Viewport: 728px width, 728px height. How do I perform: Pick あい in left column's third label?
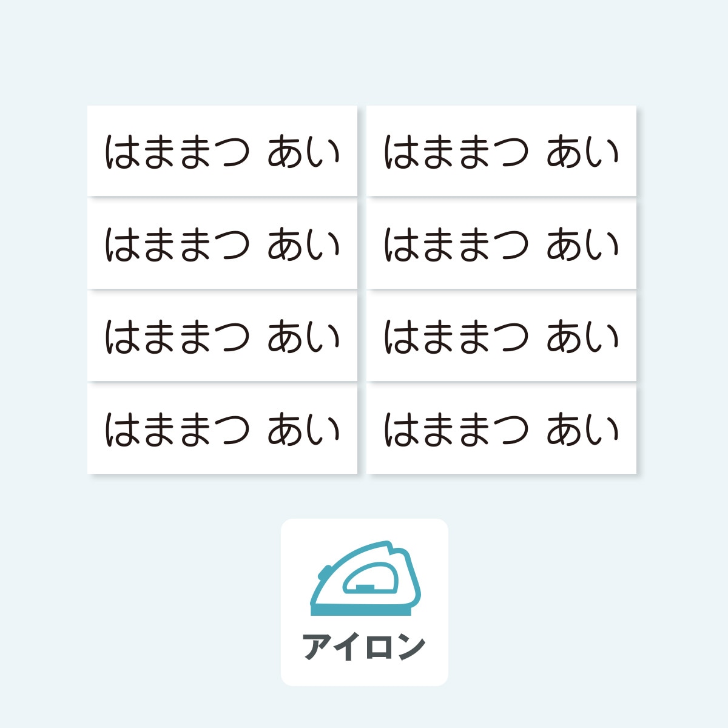pyautogui.click(x=303, y=337)
